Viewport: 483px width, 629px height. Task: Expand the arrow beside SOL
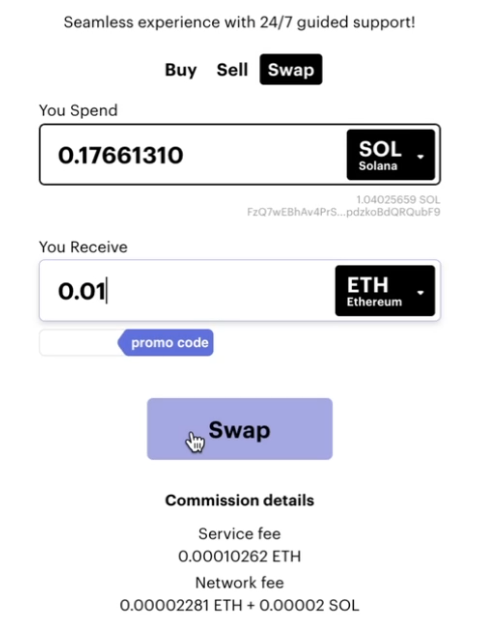[420, 156]
